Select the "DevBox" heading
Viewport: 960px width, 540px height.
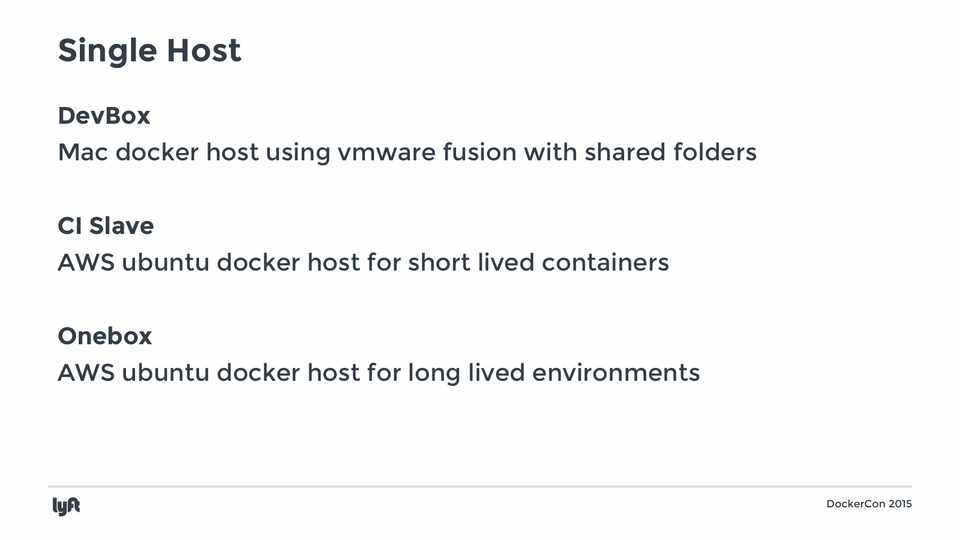point(104,116)
